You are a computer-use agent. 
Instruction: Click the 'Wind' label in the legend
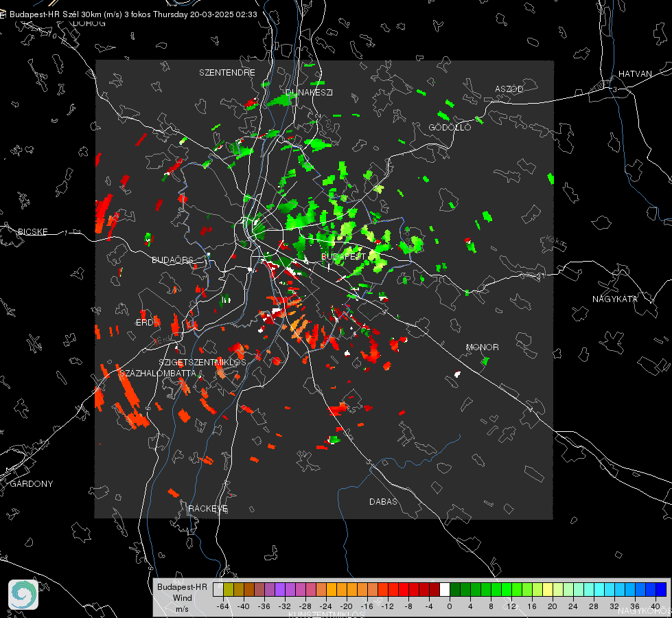click(182, 597)
